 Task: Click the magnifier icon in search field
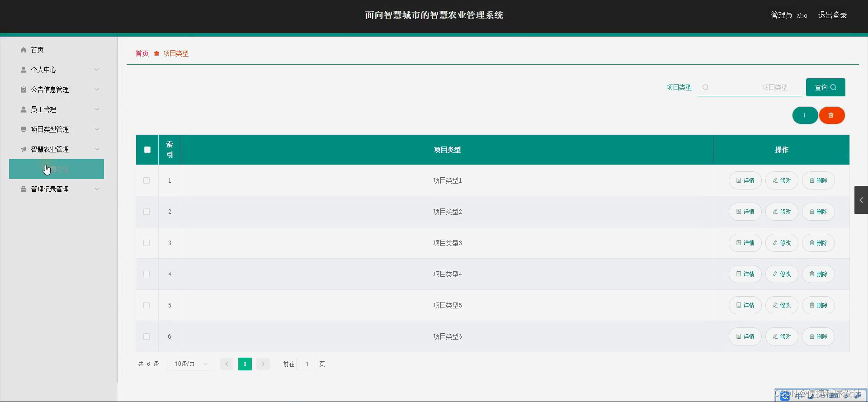coord(705,87)
